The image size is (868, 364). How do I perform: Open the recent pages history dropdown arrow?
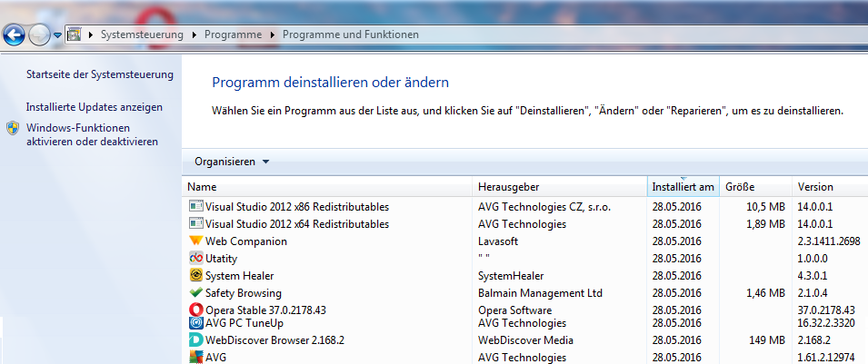[x=58, y=35]
